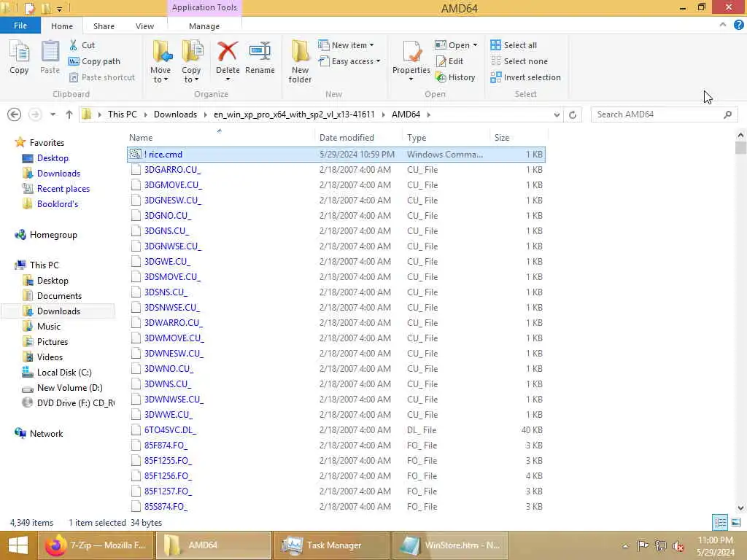Viewport: 747px width, 560px height.
Task: Switch to 7-Zip Mozilla Firefox taskbar window
Action: pos(96,545)
